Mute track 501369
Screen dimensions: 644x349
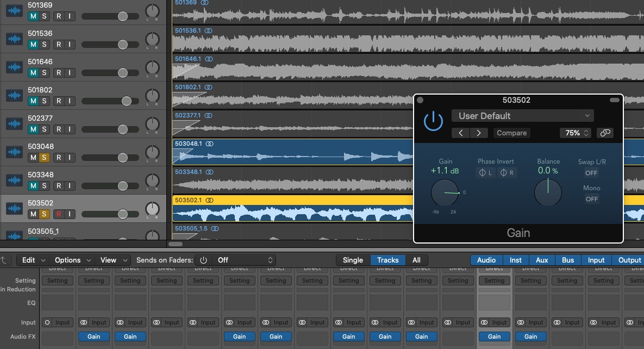click(33, 16)
